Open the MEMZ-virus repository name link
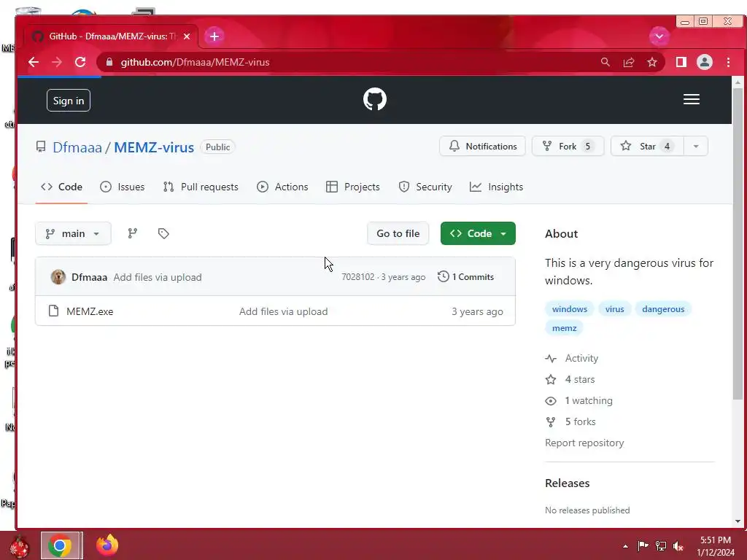Screen dimensions: 747x560 [x=154, y=147]
